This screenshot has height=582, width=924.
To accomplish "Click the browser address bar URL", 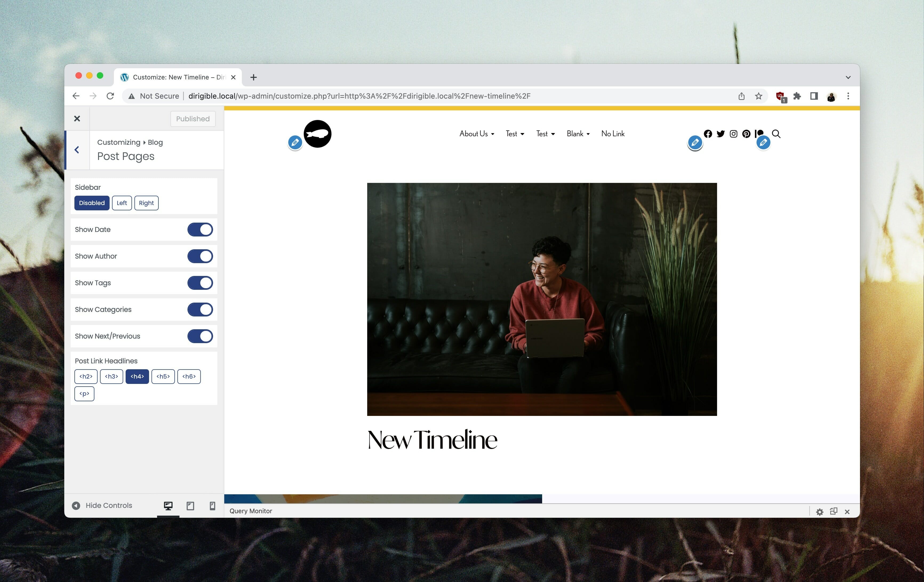I will click(359, 96).
